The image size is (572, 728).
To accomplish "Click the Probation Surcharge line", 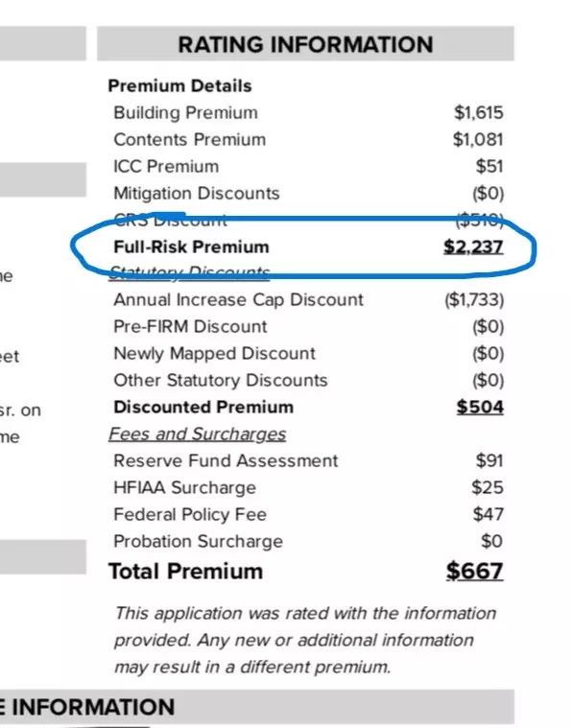I will 308,541.
